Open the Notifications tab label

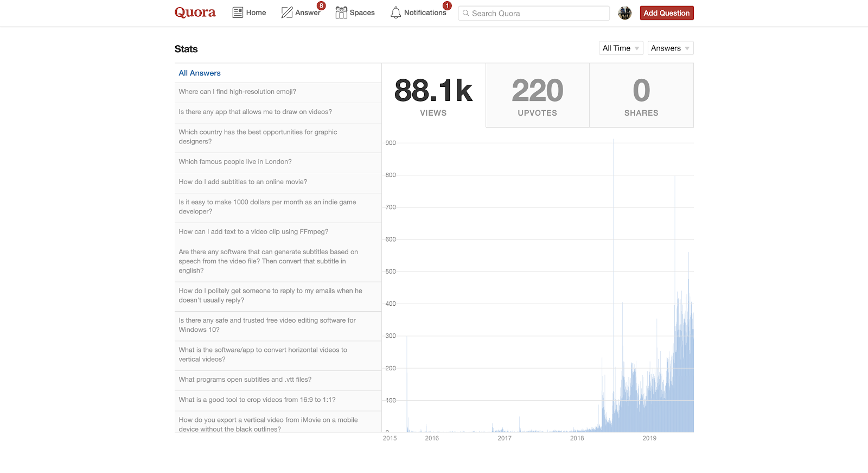(x=425, y=12)
